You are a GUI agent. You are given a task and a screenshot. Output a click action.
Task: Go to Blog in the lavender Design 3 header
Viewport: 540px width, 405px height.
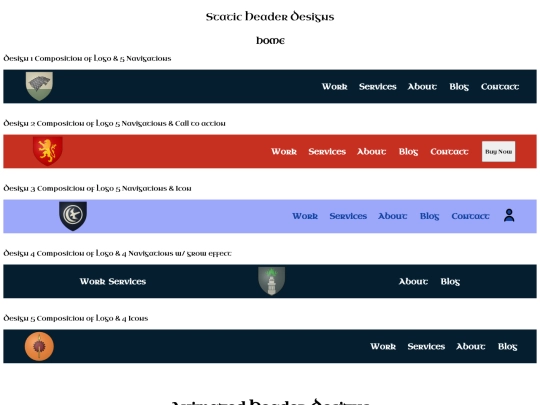tap(429, 216)
